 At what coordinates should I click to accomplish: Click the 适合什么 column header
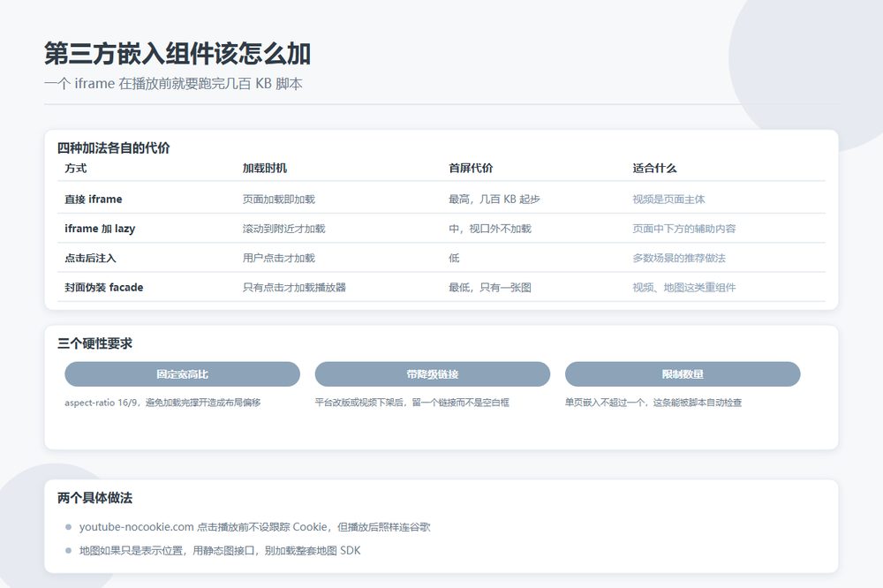(x=654, y=168)
